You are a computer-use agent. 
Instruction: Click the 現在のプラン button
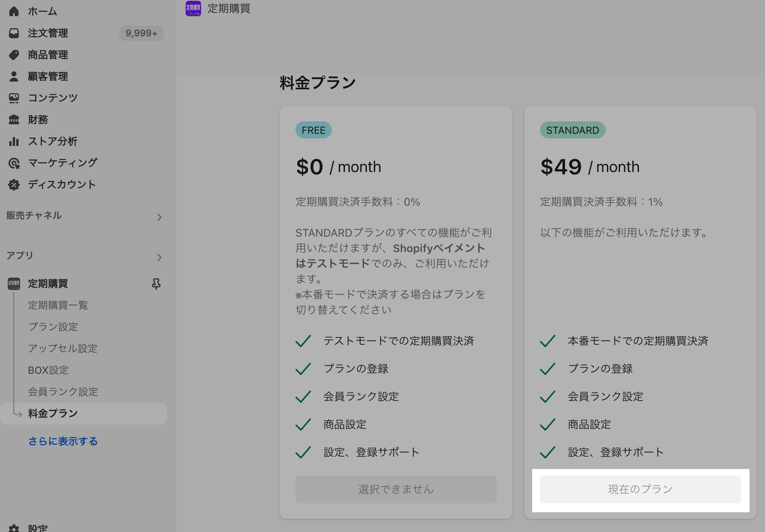coord(640,489)
